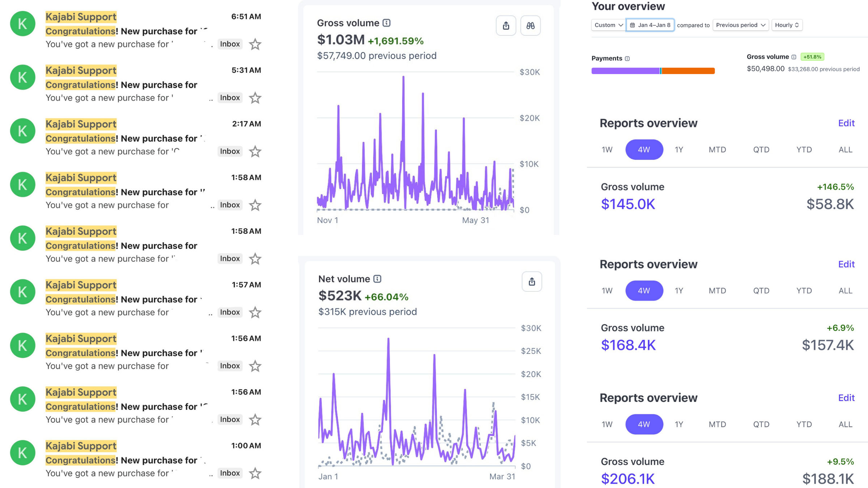The image size is (868, 488).
Task: Select the 1W tab in first Reports overview
Action: 607,150
